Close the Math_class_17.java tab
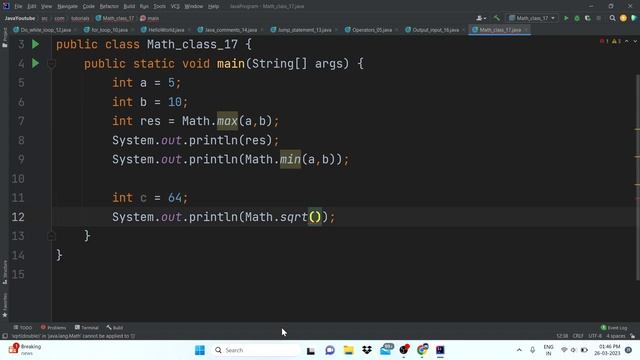Viewport: 640px width, 360px height. click(x=526, y=30)
